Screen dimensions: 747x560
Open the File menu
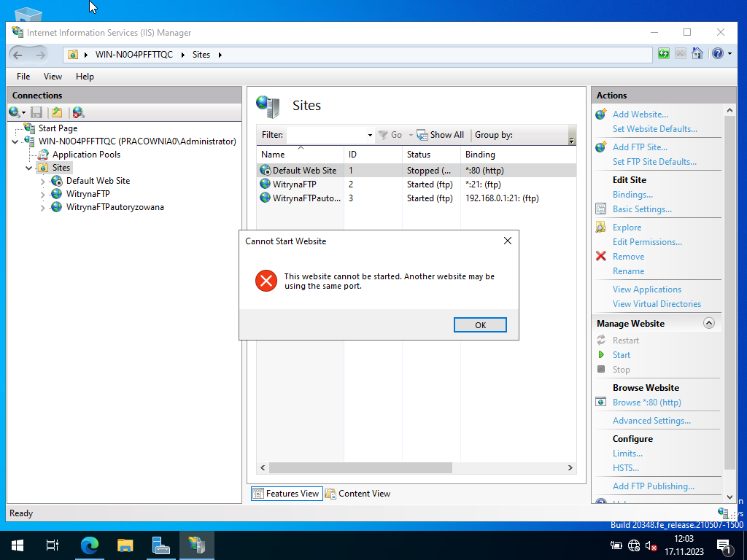coord(23,76)
